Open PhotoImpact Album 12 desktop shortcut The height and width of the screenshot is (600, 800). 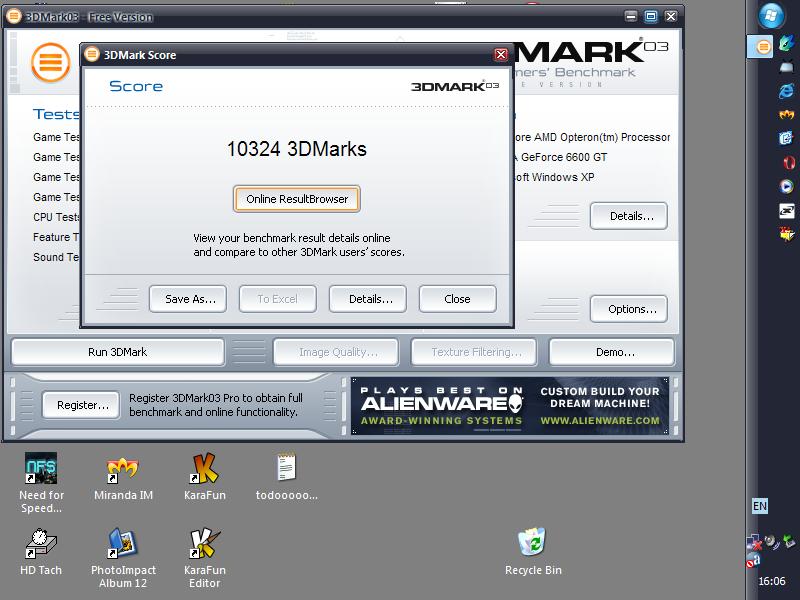pyautogui.click(x=123, y=558)
